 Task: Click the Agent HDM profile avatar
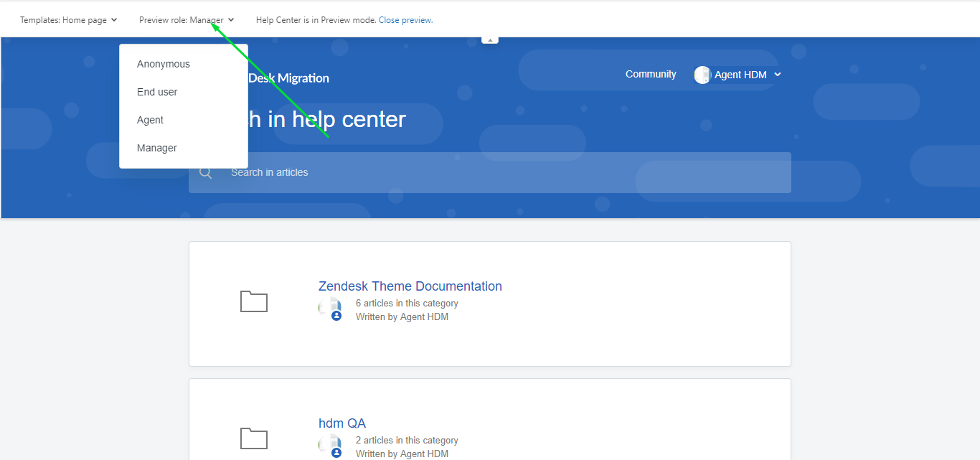(702, 75)
